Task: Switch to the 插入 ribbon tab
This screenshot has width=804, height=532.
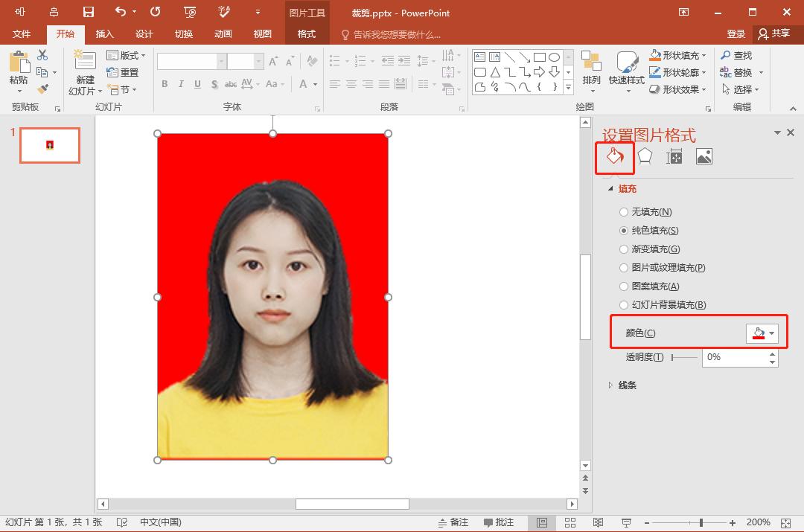Action: 104,33
